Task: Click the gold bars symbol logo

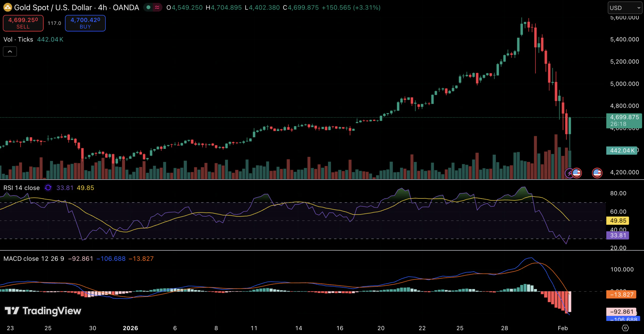Action: click(8, 7)
